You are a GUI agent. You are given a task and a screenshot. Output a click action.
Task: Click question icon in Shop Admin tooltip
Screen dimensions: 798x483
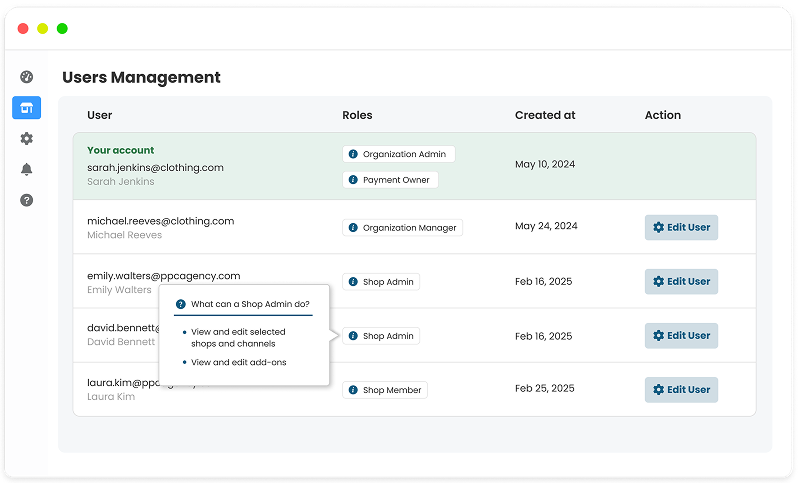pos(181,304)
